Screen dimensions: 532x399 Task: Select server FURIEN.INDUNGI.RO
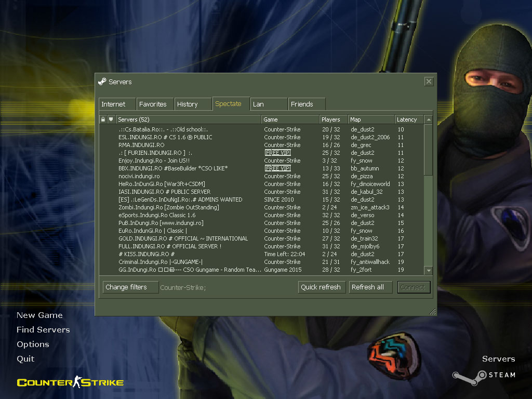tap(261, 153)
